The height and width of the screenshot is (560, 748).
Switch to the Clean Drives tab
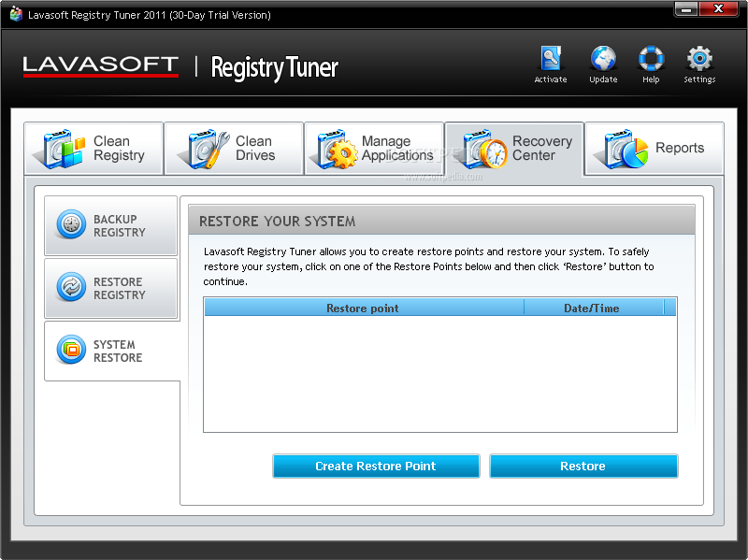tap(234, 149)
